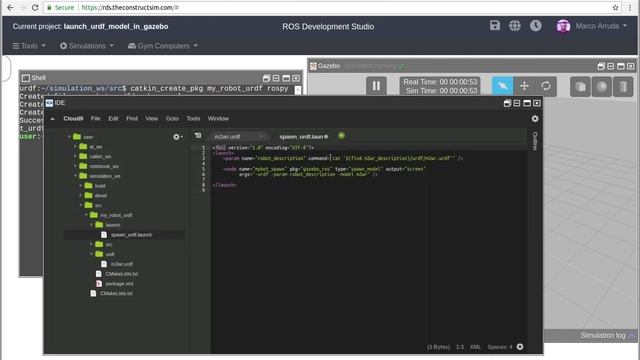Open the Marco Arruda user menu
The height and width of the screenshot is (360, 640).
tap(601, 26)
